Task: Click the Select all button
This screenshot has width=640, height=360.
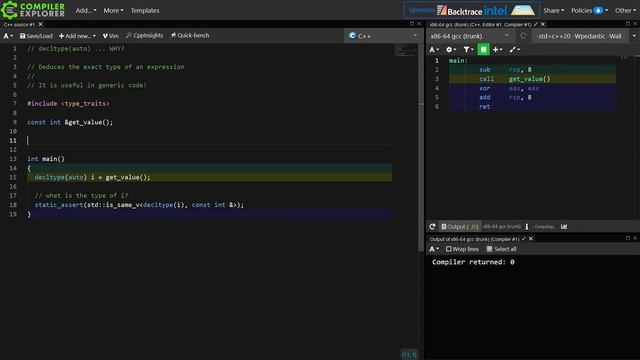Action: [x=501, y=249]
